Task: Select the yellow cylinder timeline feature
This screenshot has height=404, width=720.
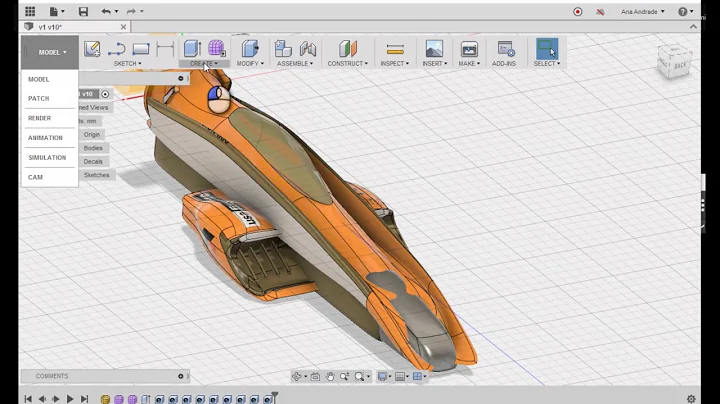Action: pos(105,399)
